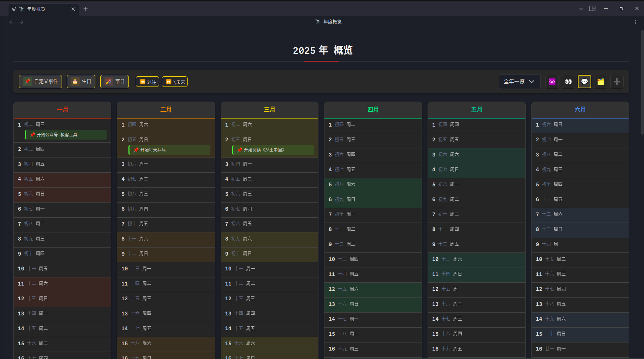
Task: Click the 未来 button
Action: [x=175, y=82]
